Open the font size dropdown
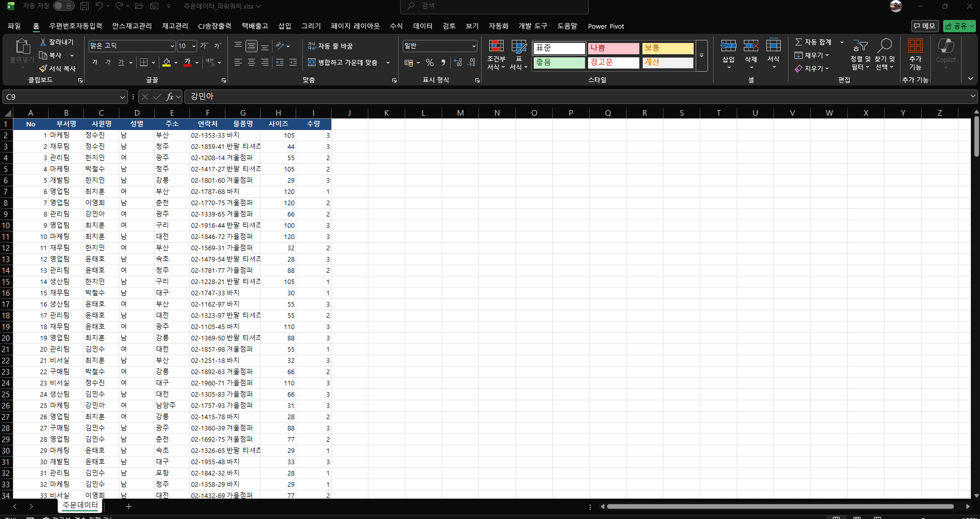The width and height of the screenshot is (980, 519). coord(194,46)
